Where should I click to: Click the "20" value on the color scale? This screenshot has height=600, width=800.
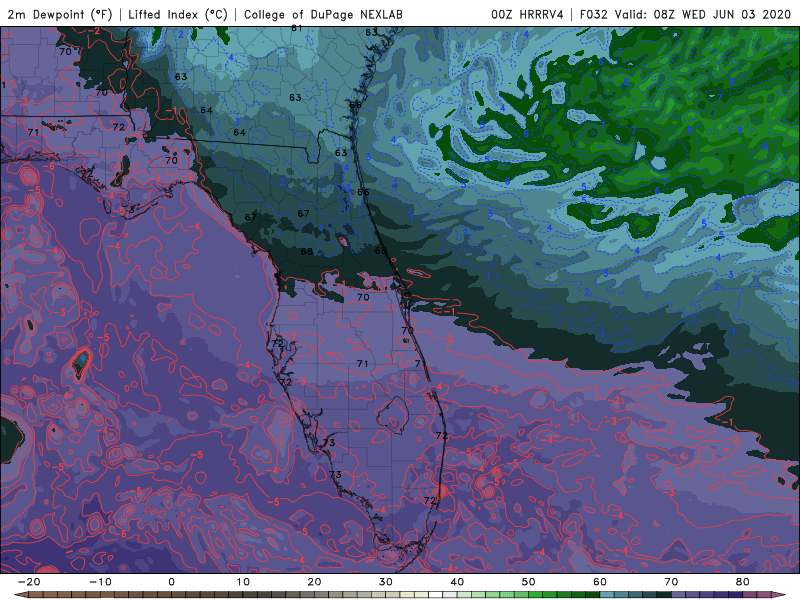coord(314,582)
